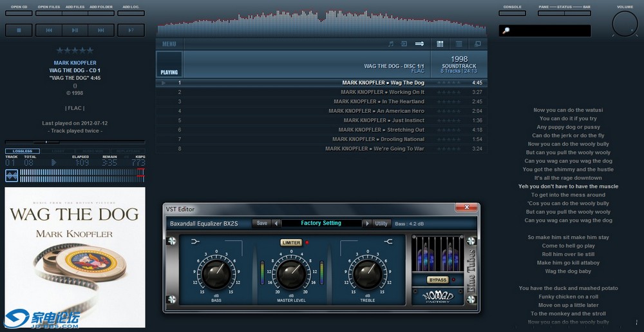The width and height of the screenshot is (644, 332).
Task: Select track 5 'Just Instinct'
Action: coord(321,121)
